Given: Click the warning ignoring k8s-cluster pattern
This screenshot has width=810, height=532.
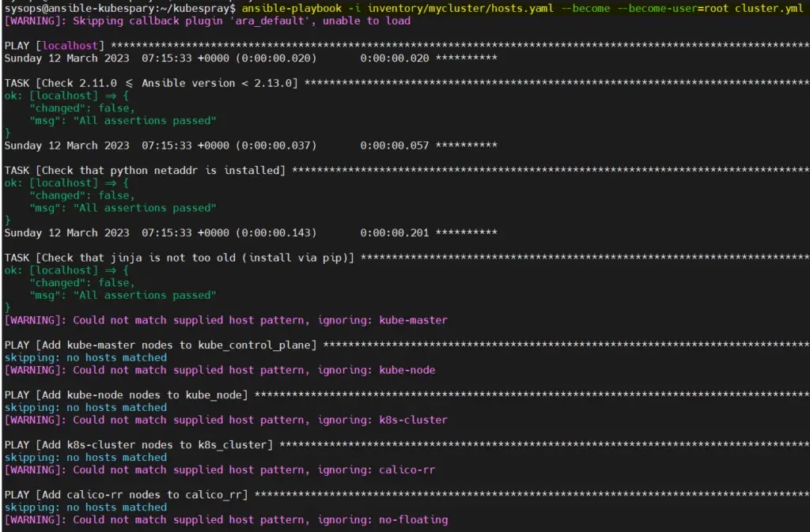Looking at the screenshot, I should point(225,420).
